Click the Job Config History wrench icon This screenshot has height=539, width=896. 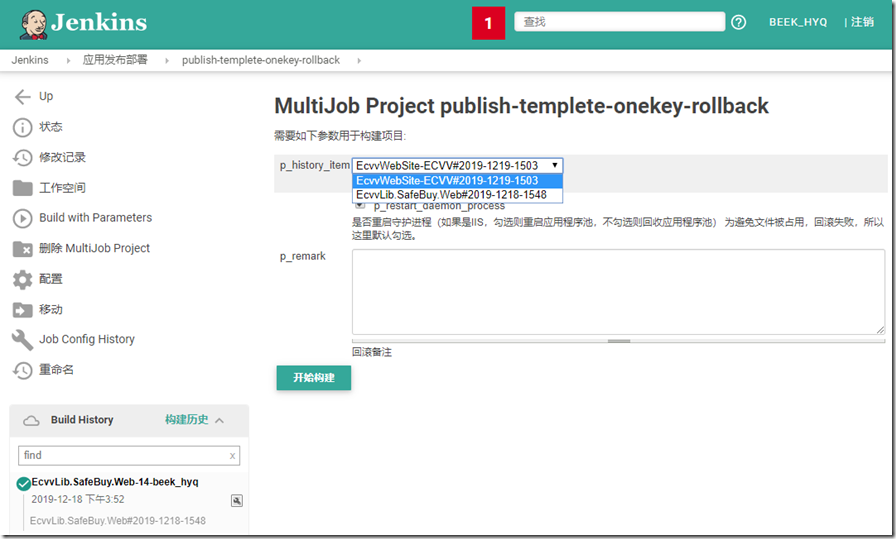click(22, 340)
